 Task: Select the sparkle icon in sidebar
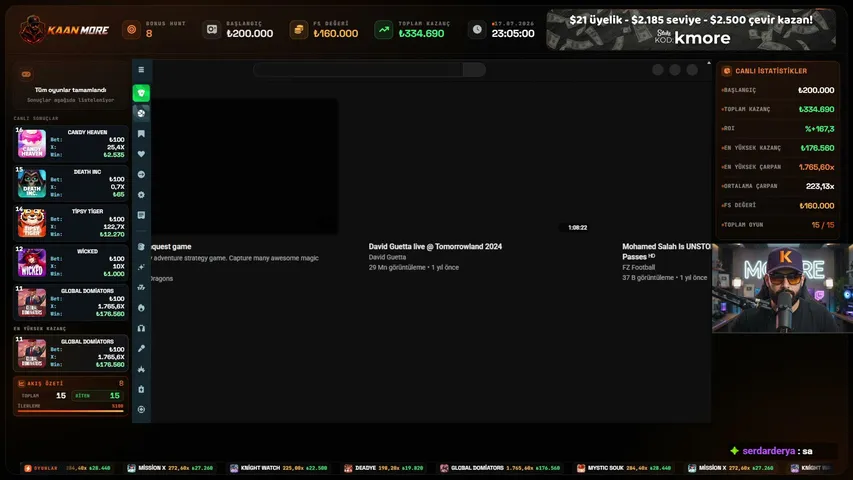coord(141,267)
